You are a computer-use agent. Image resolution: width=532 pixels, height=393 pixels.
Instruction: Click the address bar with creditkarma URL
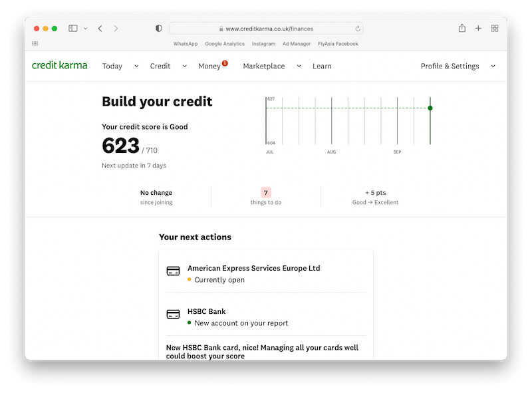(x=266, y=29)
